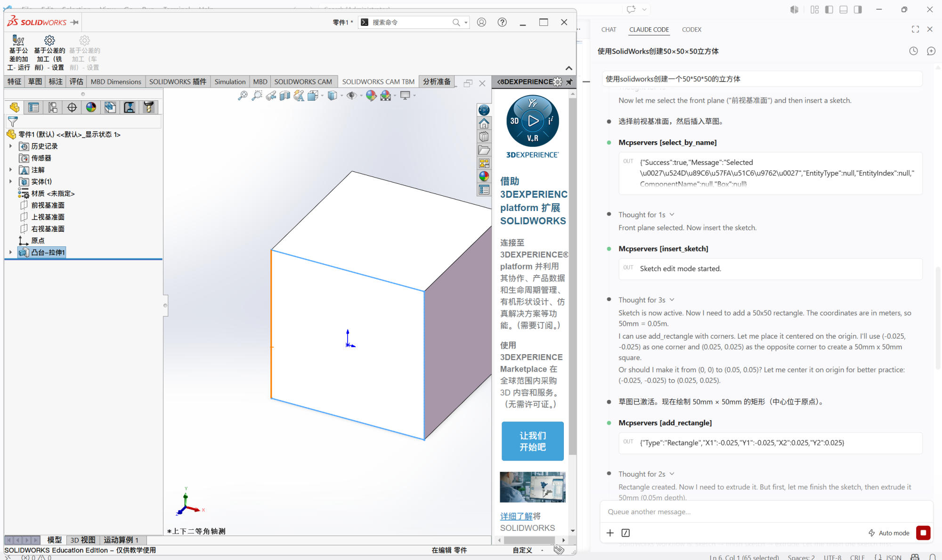Expand the 注解 tree node
Screen dimensions: 942x560
(10, 170)
